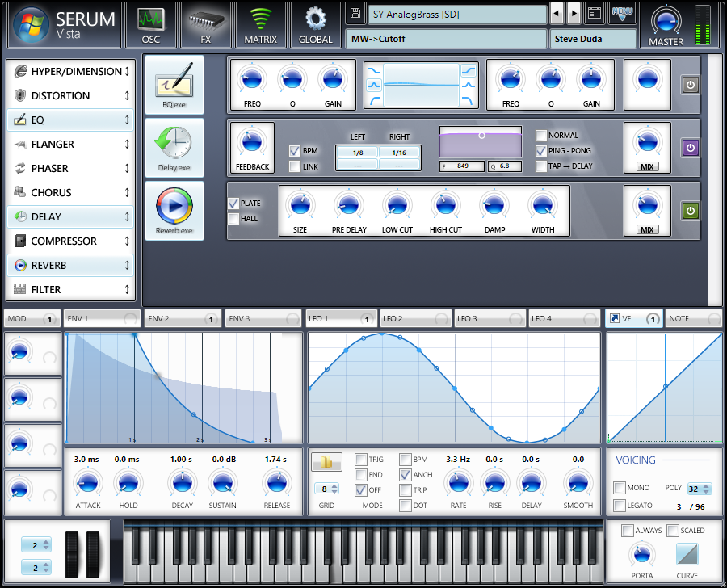Image resolution: width=727 pixels, height=588 pixels.
Task: Open the preset browser list icon
Action: coord(595,14)
